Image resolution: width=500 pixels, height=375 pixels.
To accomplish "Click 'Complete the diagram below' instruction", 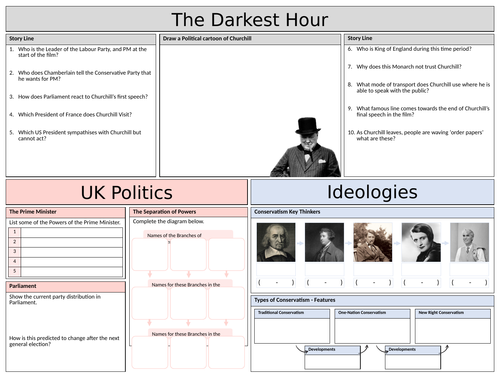I will pyautogui.click(x=168, y=221).
